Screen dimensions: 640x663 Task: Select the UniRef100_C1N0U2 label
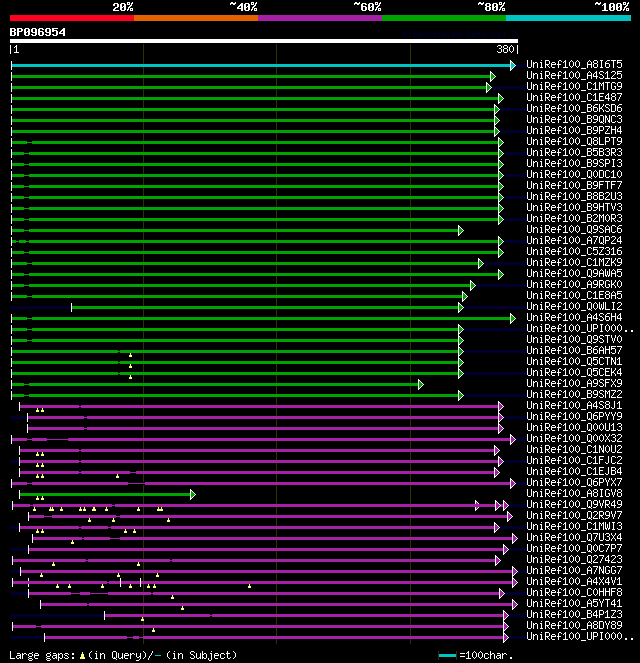click(x=574, y=449)
